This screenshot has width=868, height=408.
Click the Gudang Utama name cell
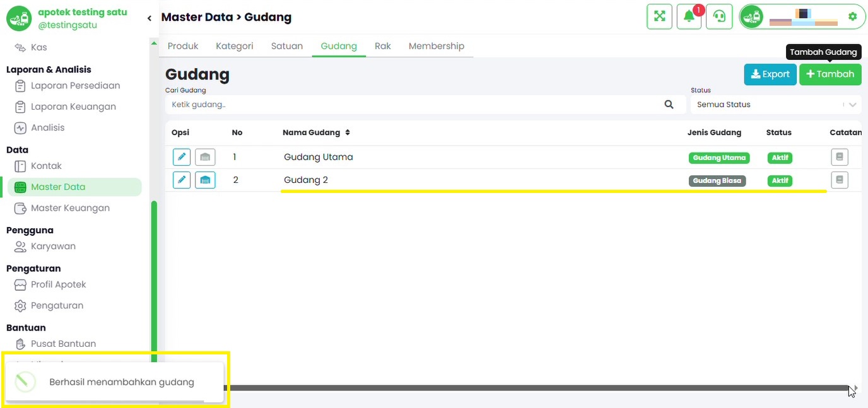319,157
